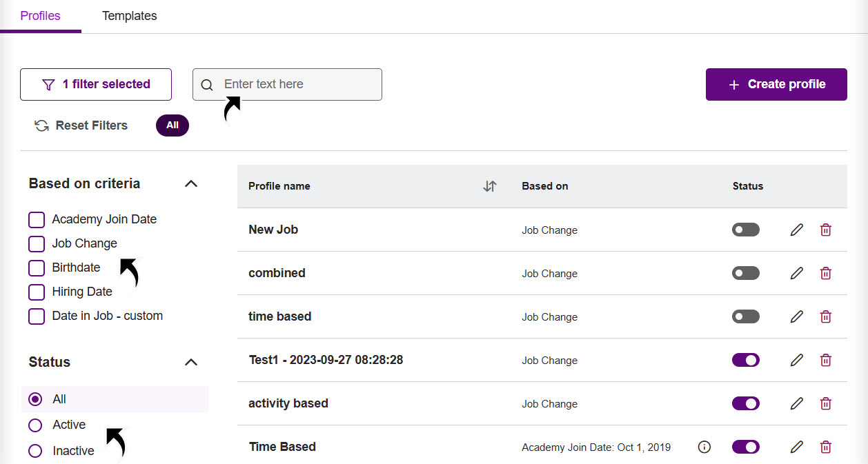Delete the Test1 - 2023-09-27 profile
This screenshot has width=868, height=464.
coord(825,360)
